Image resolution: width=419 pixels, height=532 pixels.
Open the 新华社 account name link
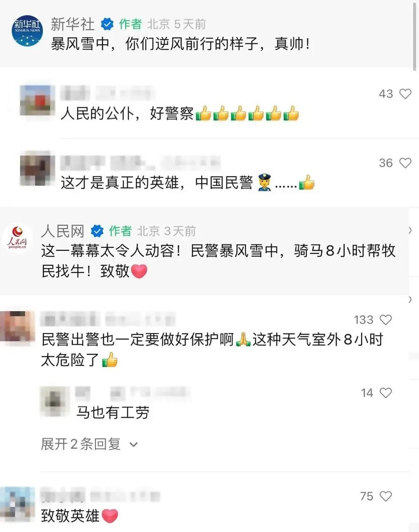click(x=73, y=24)
